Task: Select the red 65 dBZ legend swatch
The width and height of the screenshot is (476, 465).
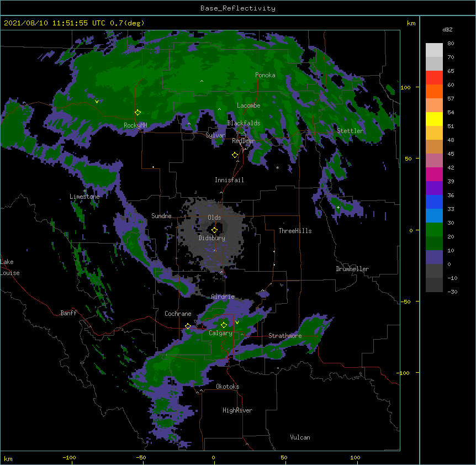Action: [x=434, y=77]
